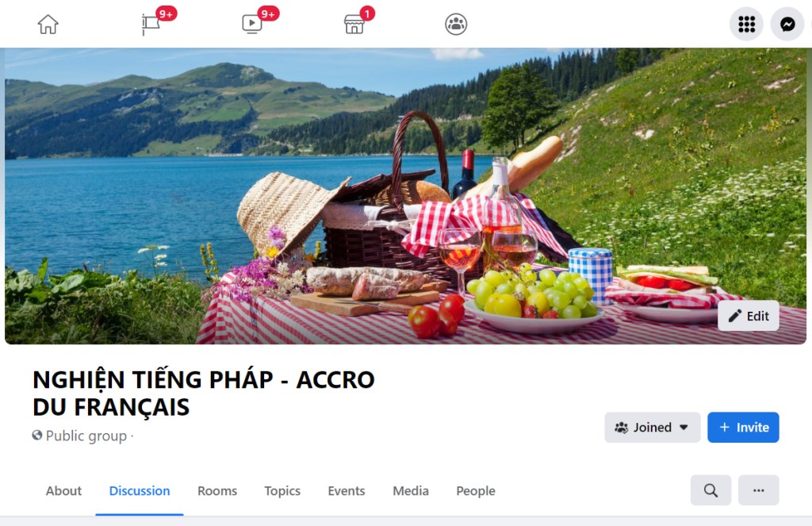Select the Discussion tab

[140, 491]
